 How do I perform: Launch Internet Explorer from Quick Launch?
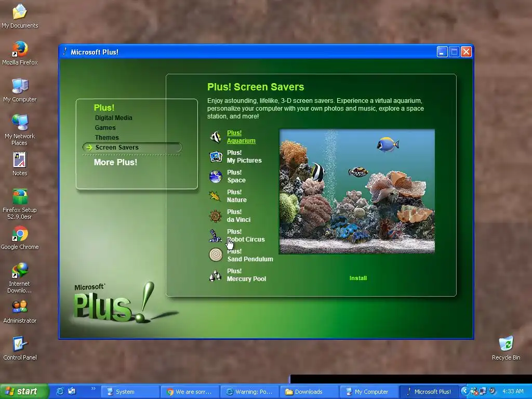60,391
